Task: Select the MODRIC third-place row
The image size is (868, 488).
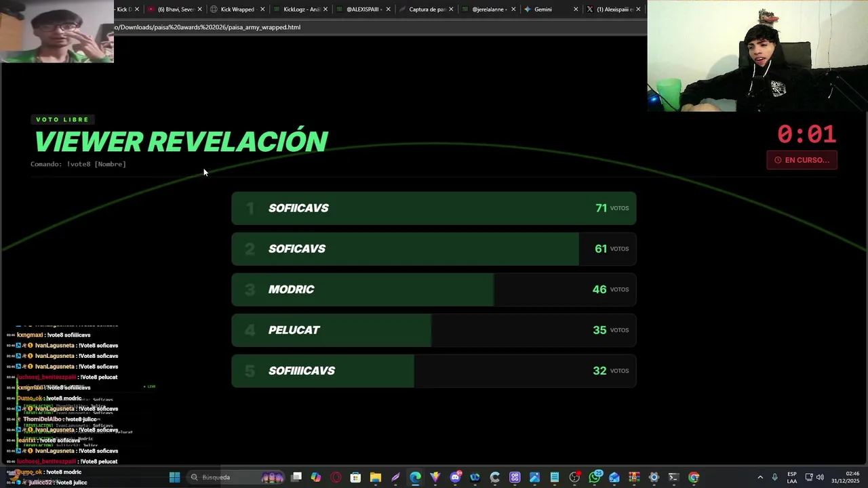Action: tap(434, 289)
